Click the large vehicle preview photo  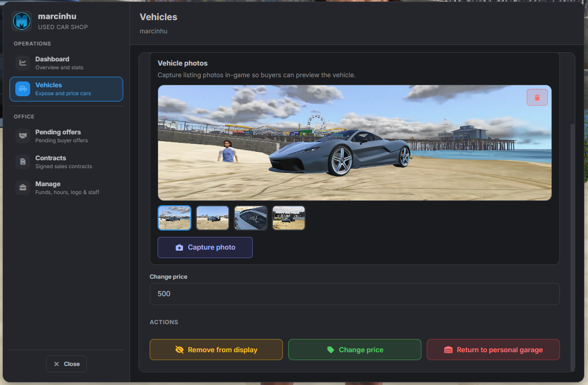355,143
